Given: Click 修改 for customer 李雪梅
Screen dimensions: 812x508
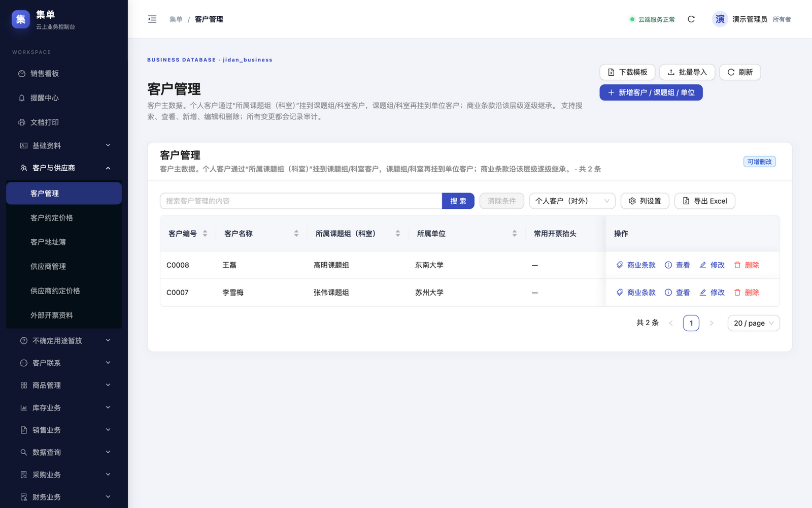Looking at the screenshot, I should (712, 293).
